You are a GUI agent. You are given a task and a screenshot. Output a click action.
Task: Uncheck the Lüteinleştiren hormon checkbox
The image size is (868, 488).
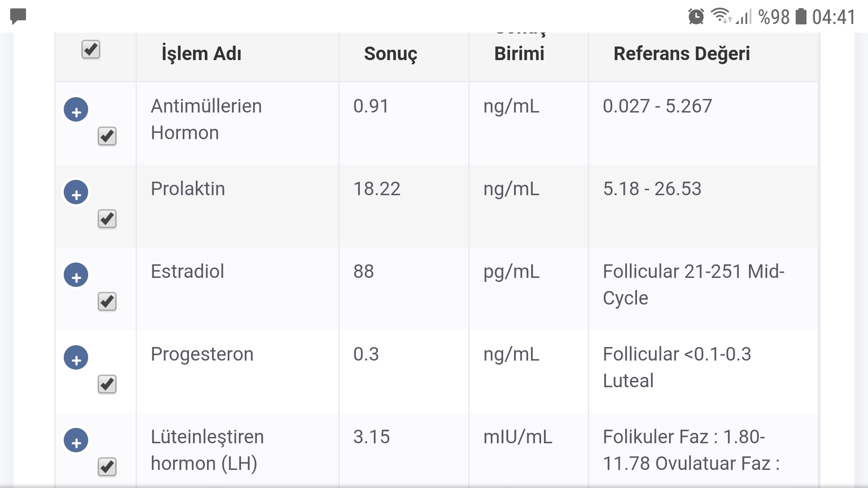click(107, 466)
